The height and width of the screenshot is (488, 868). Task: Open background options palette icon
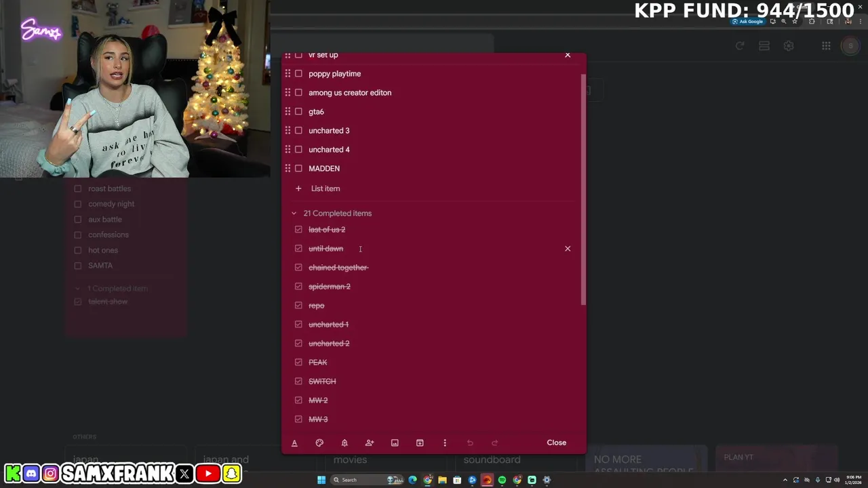coord(319,443)
